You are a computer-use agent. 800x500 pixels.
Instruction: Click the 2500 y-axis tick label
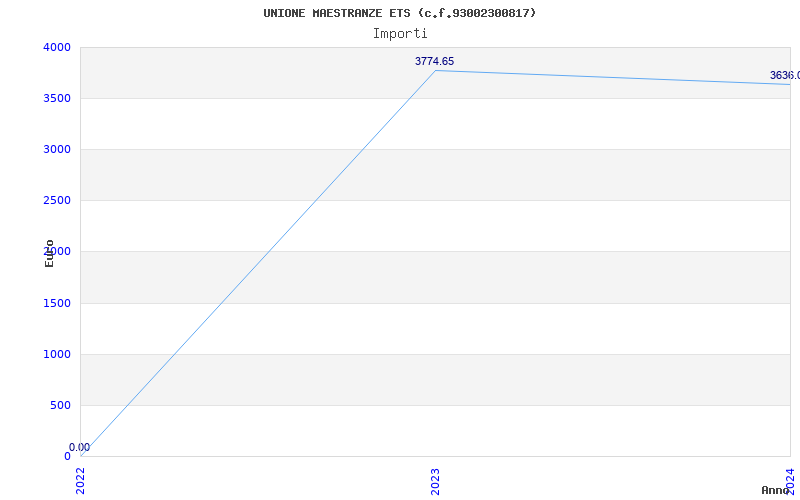pos(57,200)
